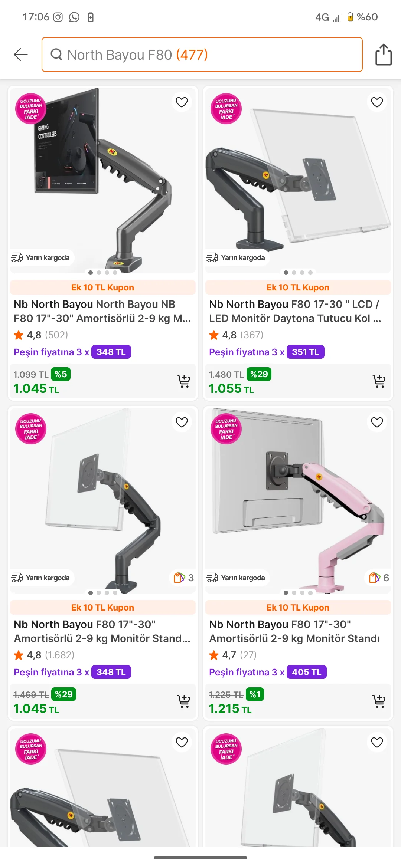This screenshot has width=401, height=868.
Task: Tap Ek 10 TL Kupon on first product
Action: (102, 287)
